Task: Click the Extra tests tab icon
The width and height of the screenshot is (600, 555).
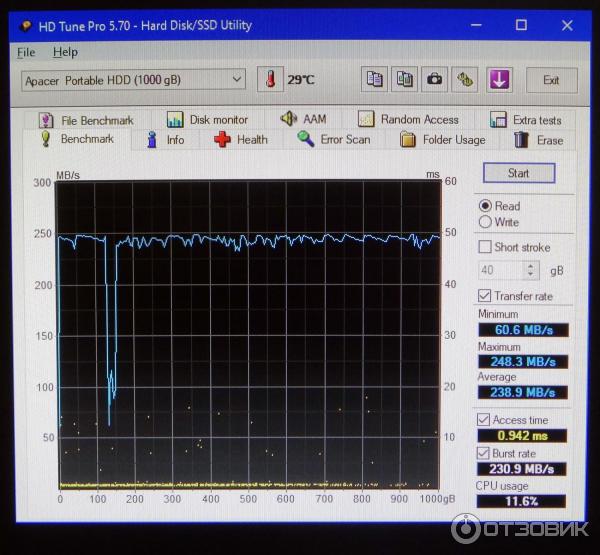Action: tap(498, 119)
